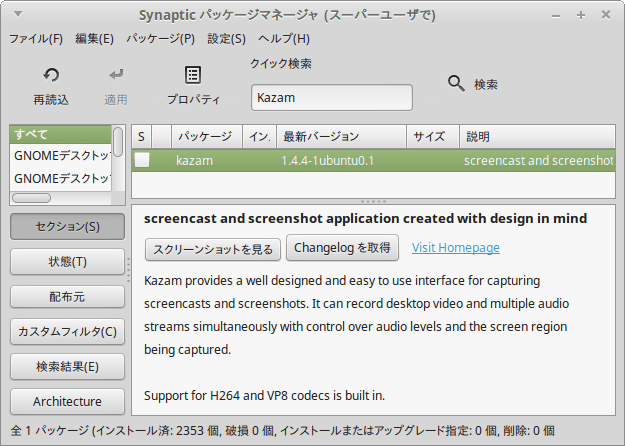625x446 pixels.
Task: Sort by the パッケージ column header
Action: [207, 137]
